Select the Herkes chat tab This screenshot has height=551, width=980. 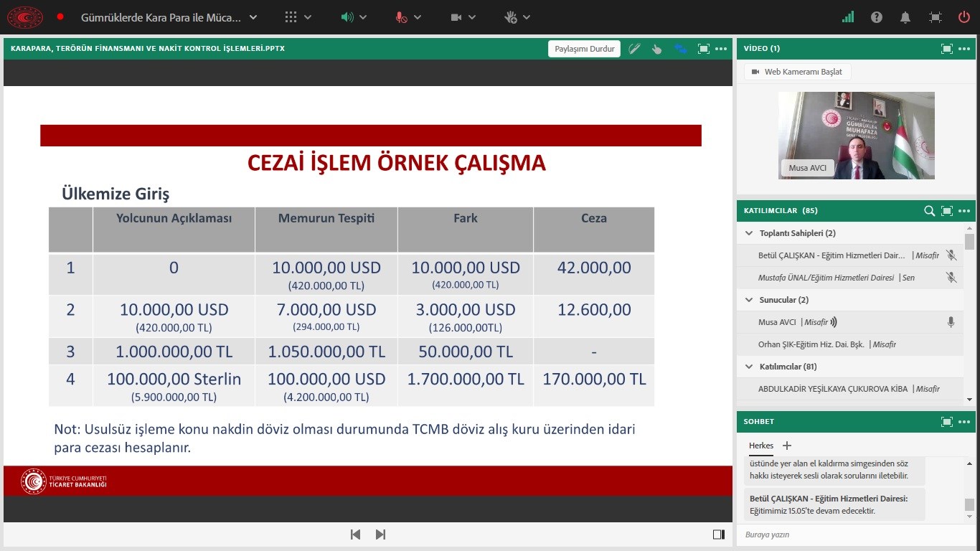pos(761,446)
